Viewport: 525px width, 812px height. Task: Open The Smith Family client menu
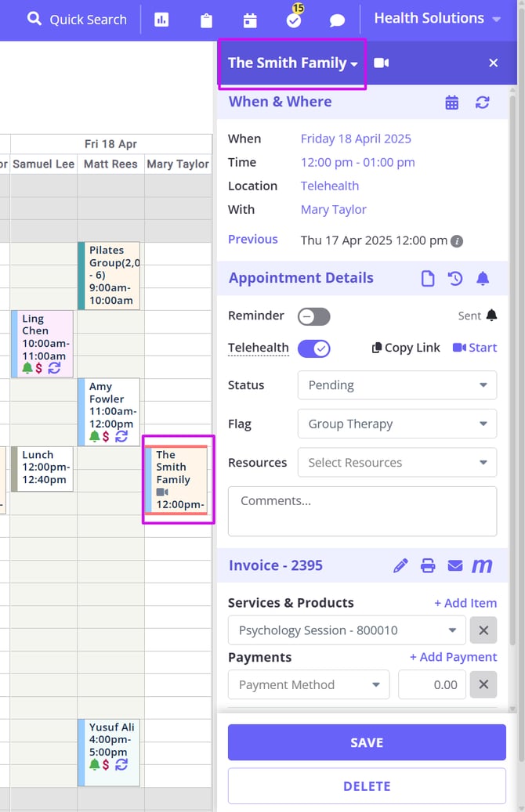point(292,63)
